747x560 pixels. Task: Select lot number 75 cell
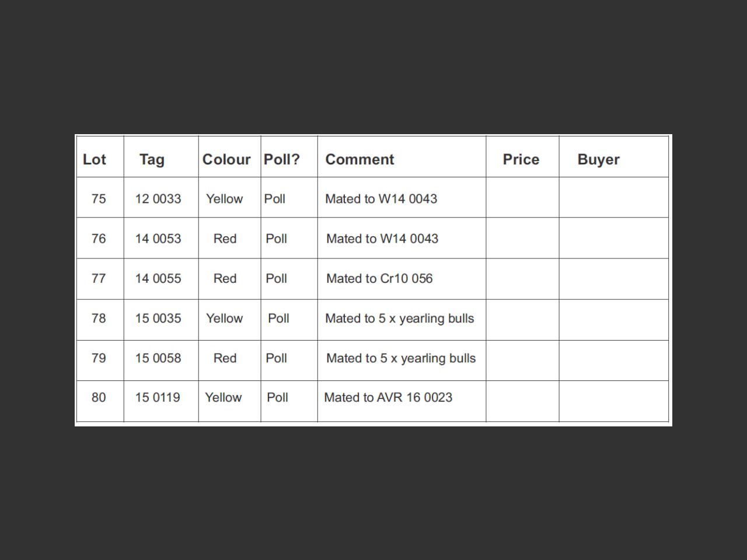99,198
